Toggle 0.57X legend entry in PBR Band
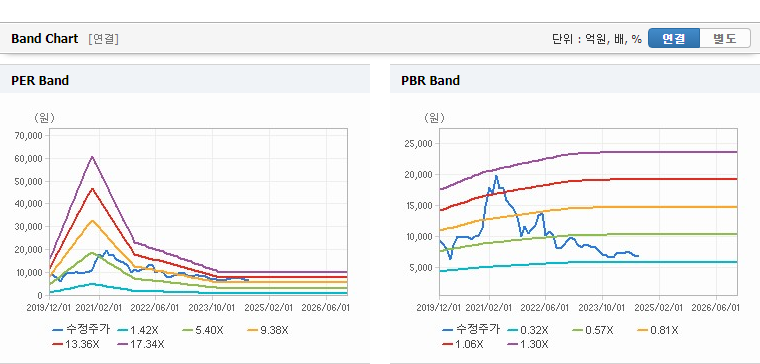 point(593,330)
